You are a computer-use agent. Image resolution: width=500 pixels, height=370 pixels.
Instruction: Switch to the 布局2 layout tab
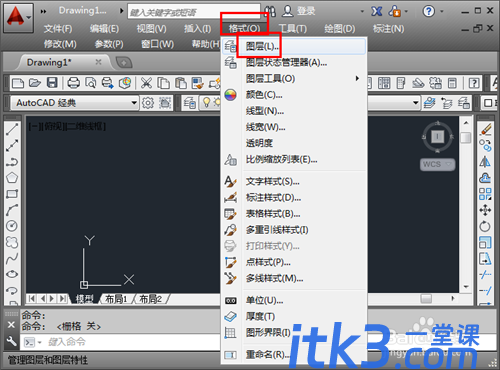click(x=150, y=299)
